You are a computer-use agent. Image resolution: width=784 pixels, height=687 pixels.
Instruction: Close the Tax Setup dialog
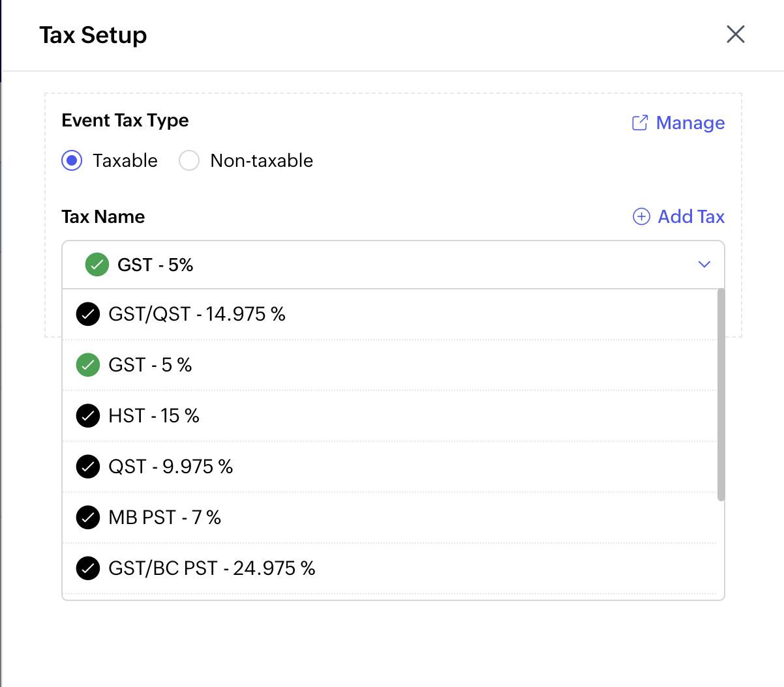[x=735, y=35]
